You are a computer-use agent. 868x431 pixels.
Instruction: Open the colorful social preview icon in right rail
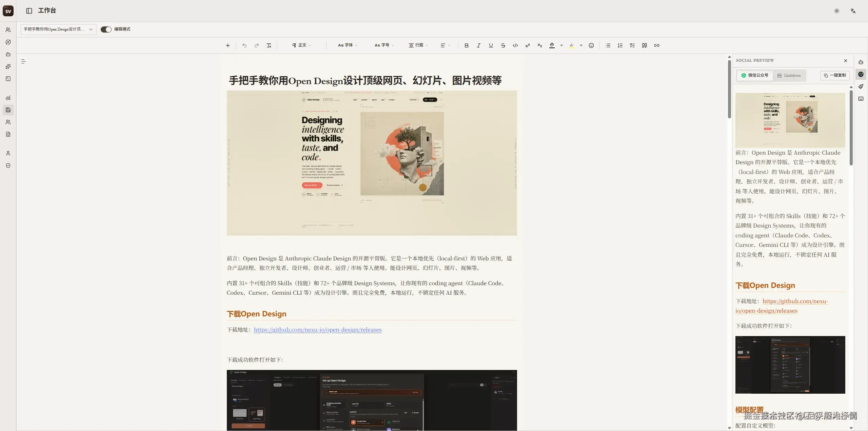861,74
